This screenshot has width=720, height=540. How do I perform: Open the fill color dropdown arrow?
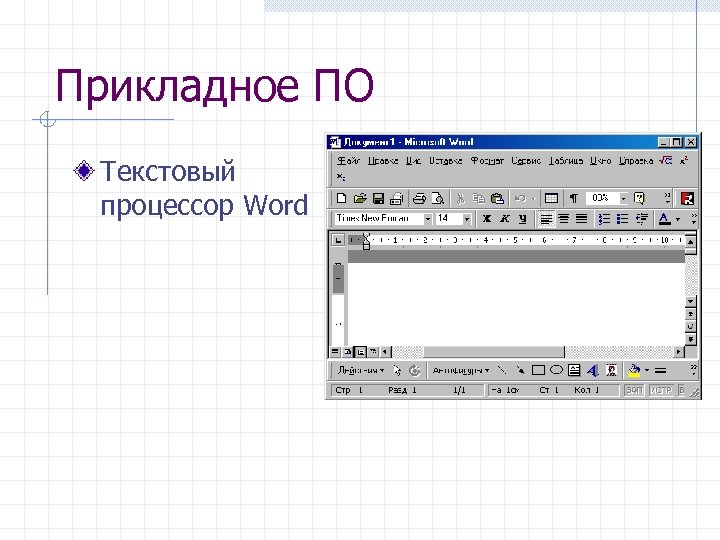tap(647, 370)
